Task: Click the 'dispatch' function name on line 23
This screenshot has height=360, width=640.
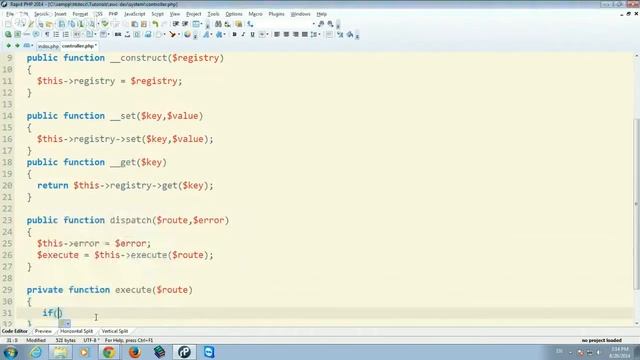Action: pyautogui.click(x=131, y=220)
